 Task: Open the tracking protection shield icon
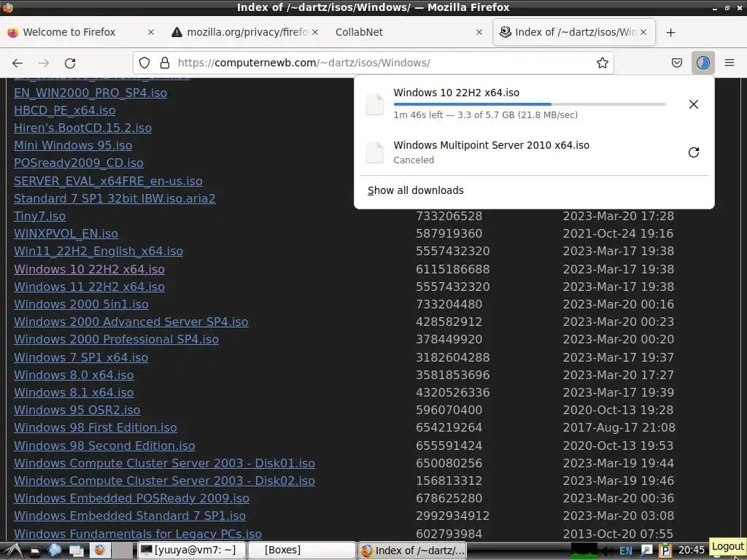tap(144, 63)
